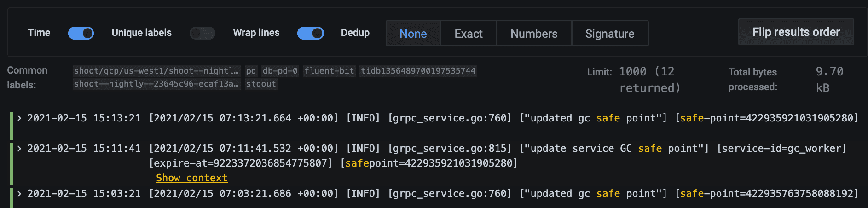Disable the Wrap lines switch
Image resolution: width=868 pixels, height=208 pixels.
click(x=310, y=33)
